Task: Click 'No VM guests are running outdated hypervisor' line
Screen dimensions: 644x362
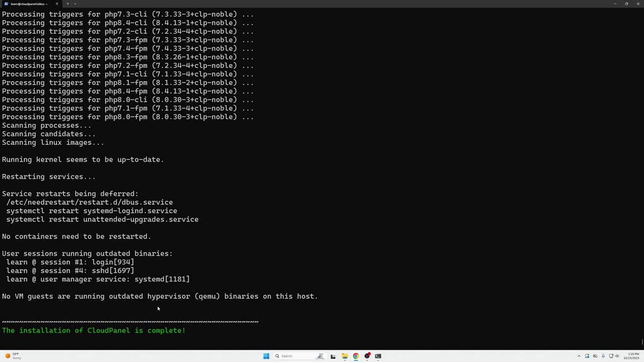Action: click(160, 296)
